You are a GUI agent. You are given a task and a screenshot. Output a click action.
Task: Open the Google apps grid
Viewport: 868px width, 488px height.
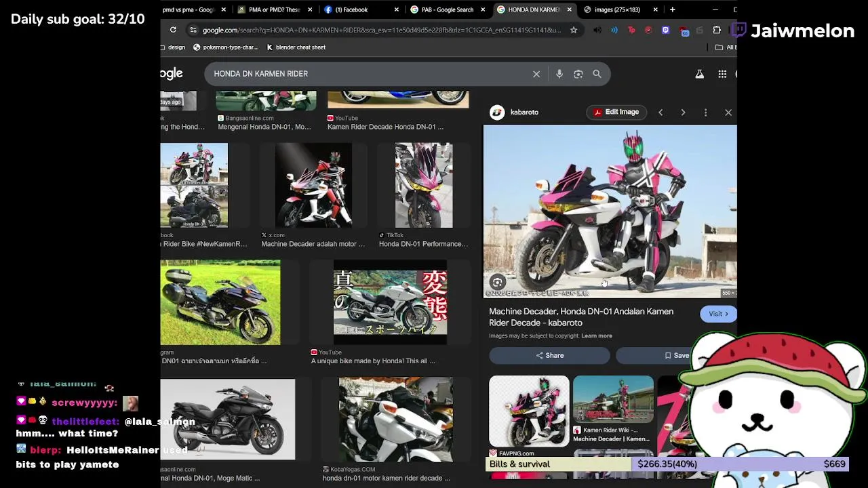(722, 74)
